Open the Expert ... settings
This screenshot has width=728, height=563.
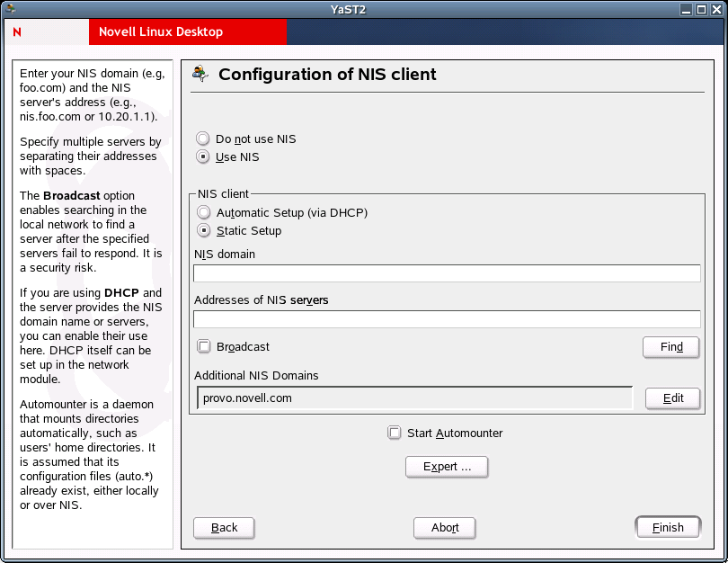tap(447, 467)
